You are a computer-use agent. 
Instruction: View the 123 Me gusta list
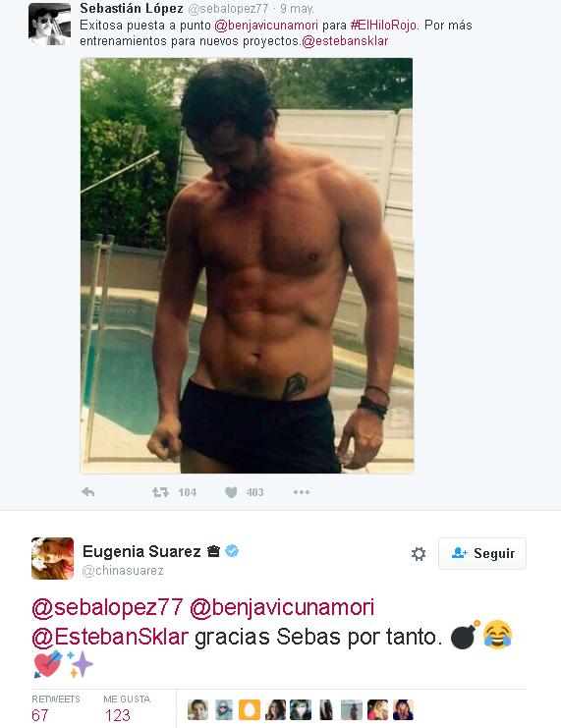click(127, 708)
